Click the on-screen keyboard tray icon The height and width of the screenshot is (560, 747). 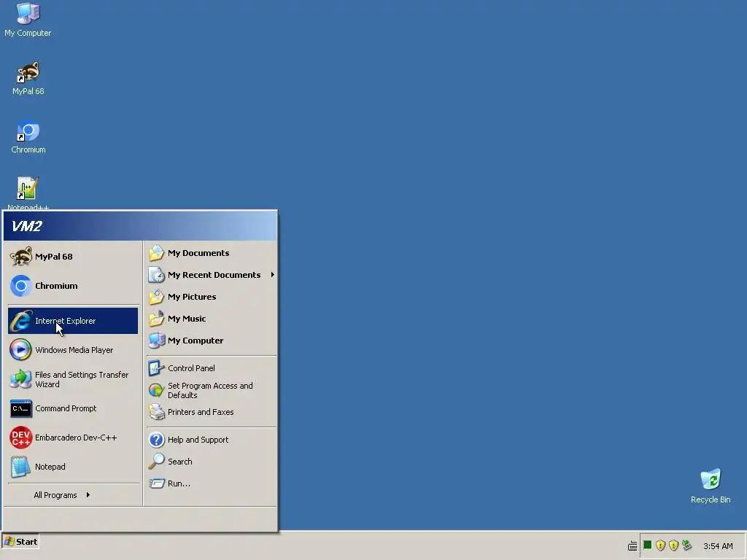pos(632,546)
